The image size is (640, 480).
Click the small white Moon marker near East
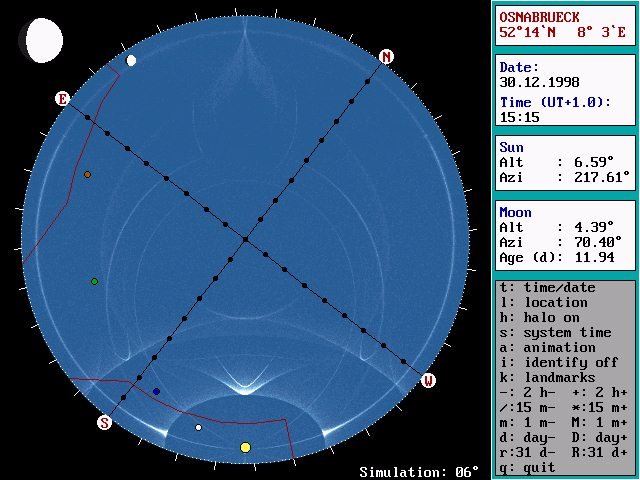pyautogui.click(x=131, y=60)
